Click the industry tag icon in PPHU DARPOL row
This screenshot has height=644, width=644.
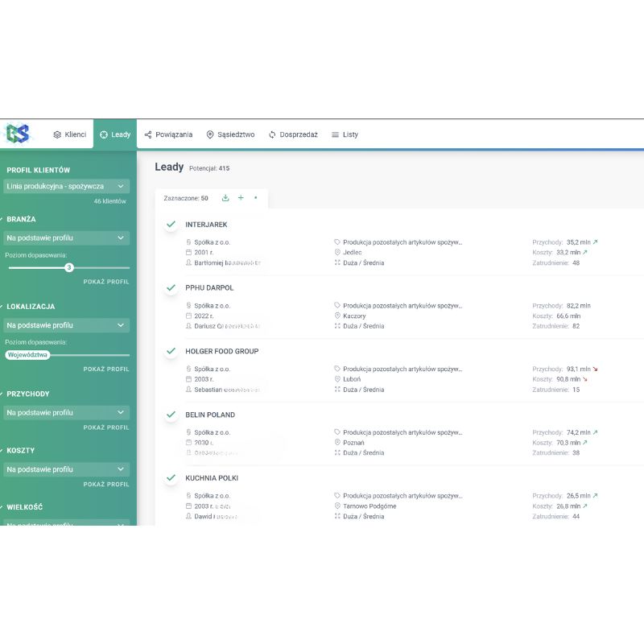337,306
